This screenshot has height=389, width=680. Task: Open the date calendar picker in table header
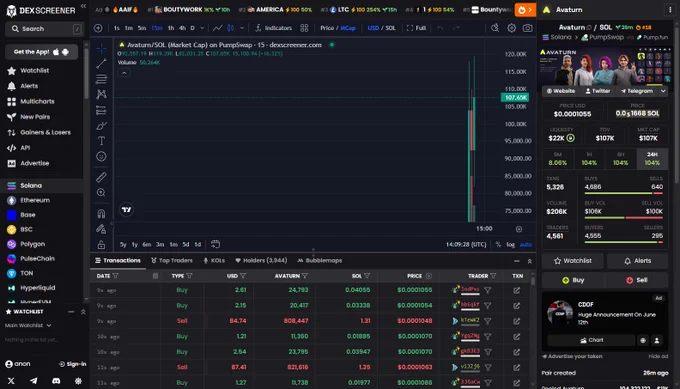click(155, 276)
